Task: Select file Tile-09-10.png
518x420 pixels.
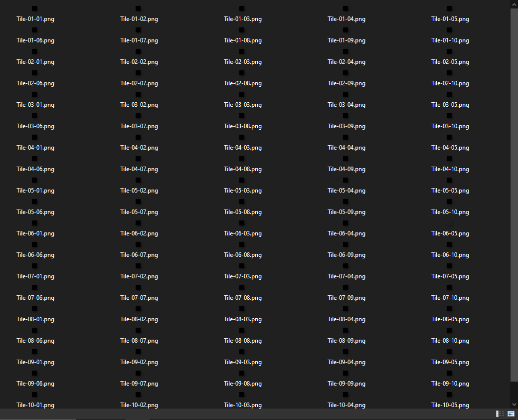Action: coord(450,384)
